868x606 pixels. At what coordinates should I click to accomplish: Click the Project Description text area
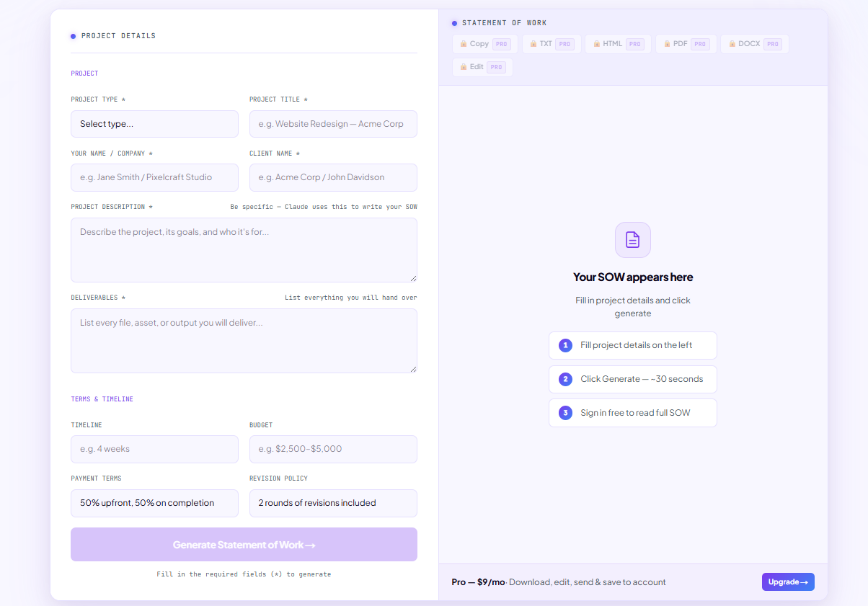244,250
